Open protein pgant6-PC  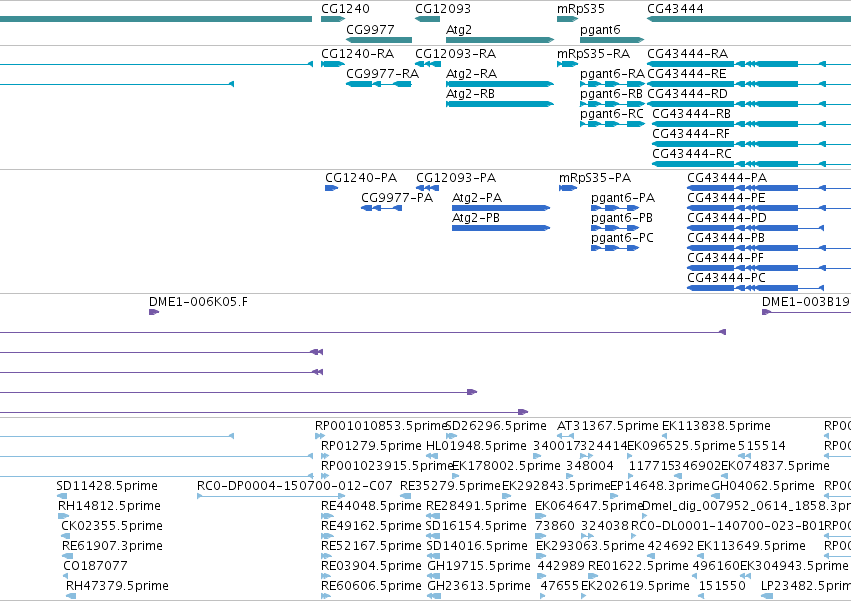click(623, 238)
